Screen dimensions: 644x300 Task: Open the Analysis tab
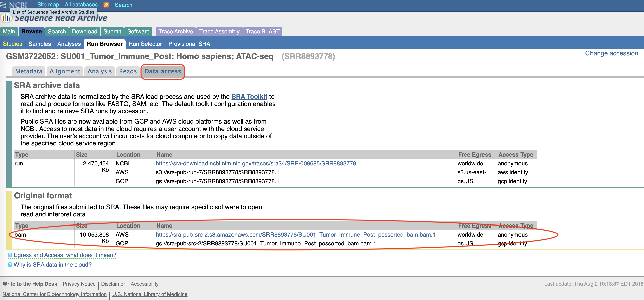tap(100, 71)
